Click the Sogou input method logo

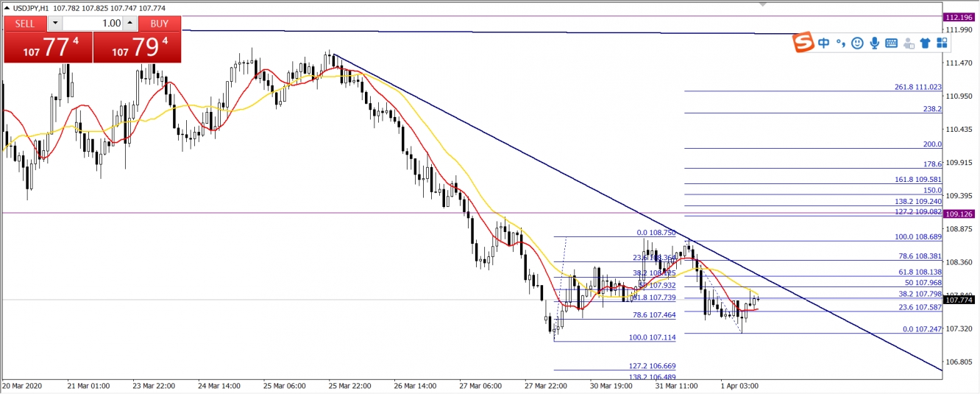(x=803, y=43)
